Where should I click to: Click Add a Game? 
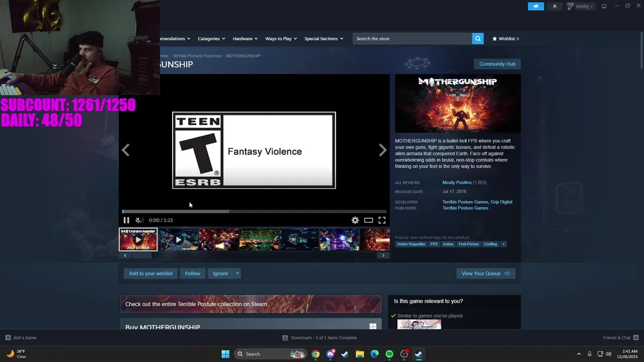21,338
